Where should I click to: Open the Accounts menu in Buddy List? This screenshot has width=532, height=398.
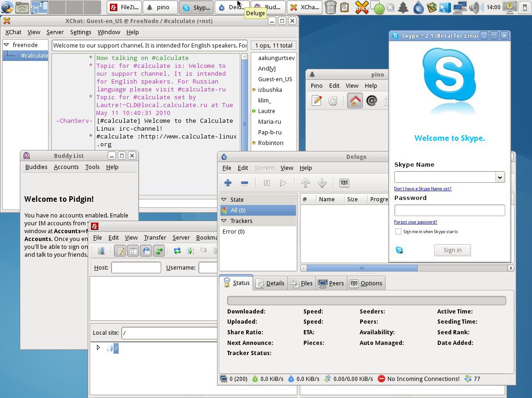point(66,167)
